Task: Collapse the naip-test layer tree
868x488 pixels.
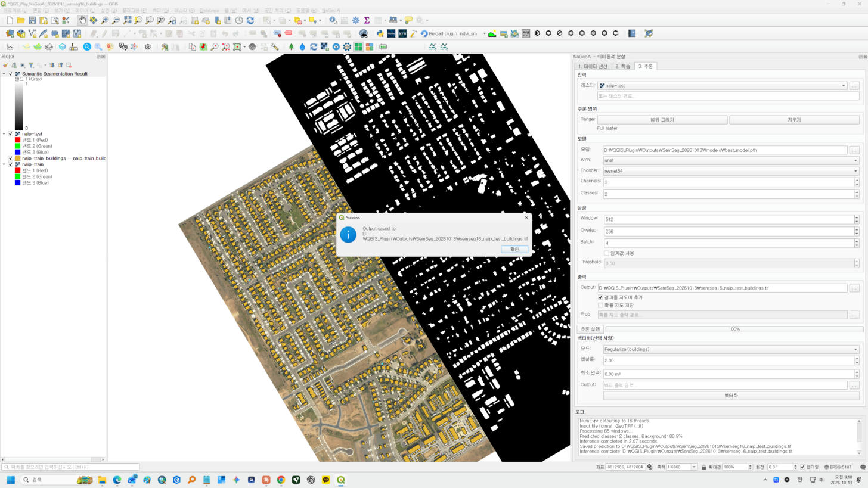Action: coord(4,134)
